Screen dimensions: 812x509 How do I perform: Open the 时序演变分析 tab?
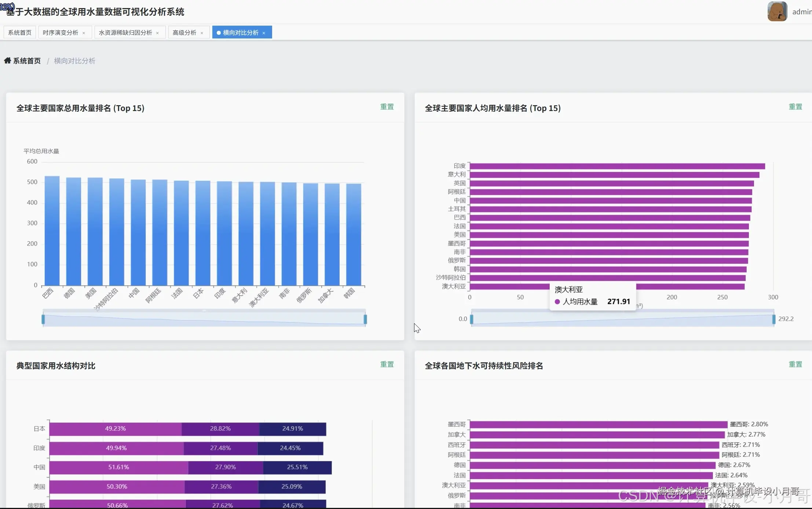60,33
